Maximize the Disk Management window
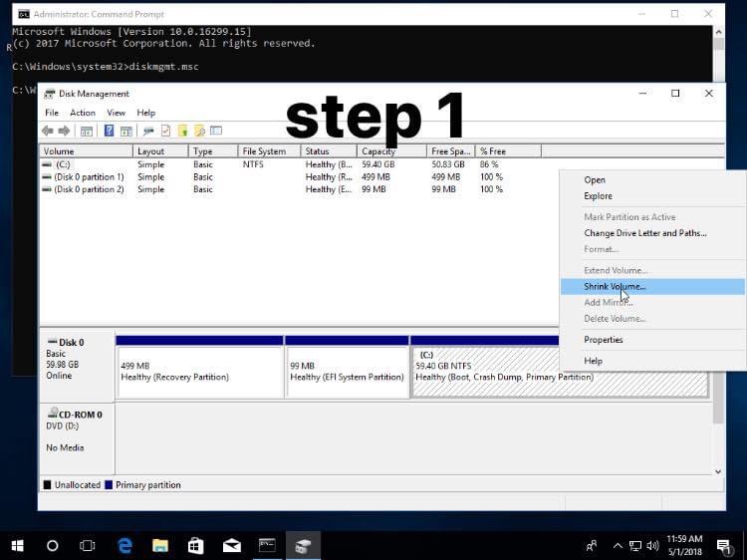Image resolution: width=747 pixels, height=560 pixels. pos(675,94)
